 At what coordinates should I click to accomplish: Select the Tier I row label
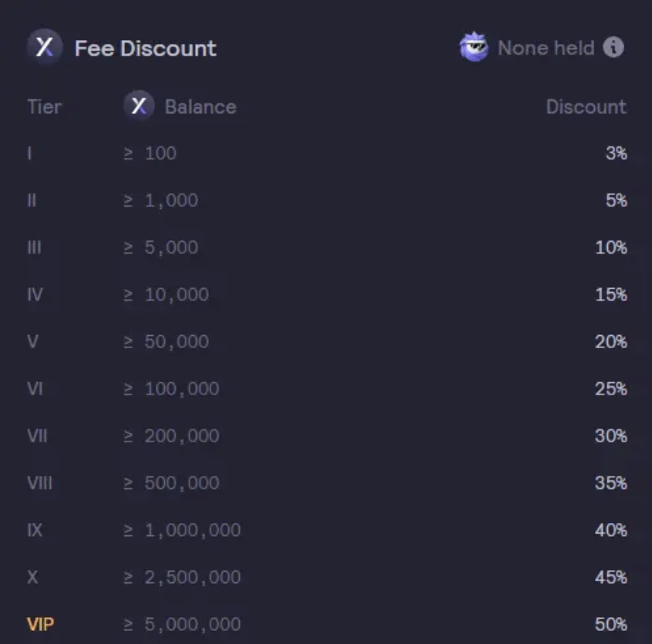(29, 153)
